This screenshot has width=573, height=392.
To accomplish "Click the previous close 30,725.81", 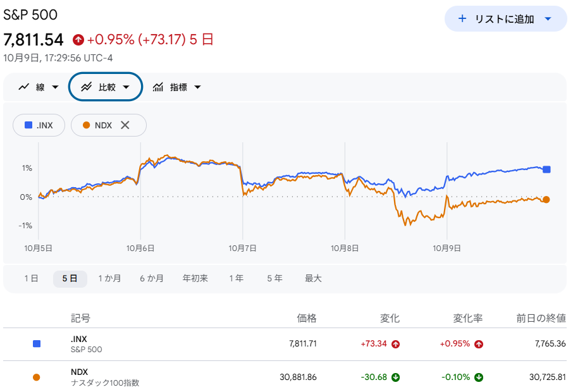I will click(x=548, y=377).
